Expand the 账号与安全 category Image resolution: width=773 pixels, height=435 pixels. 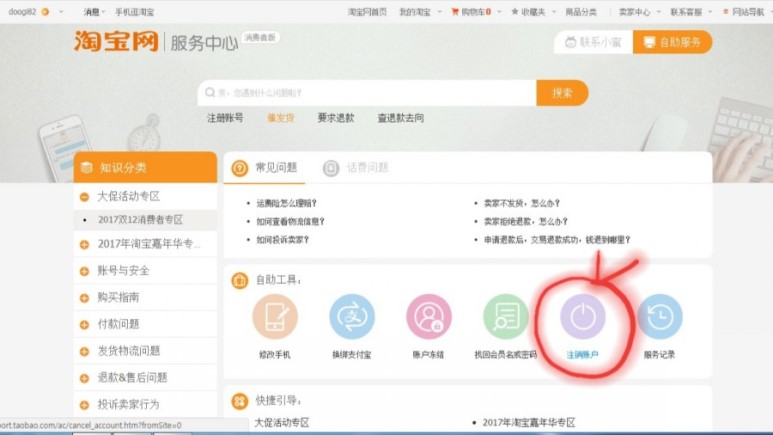coord(84,271)
